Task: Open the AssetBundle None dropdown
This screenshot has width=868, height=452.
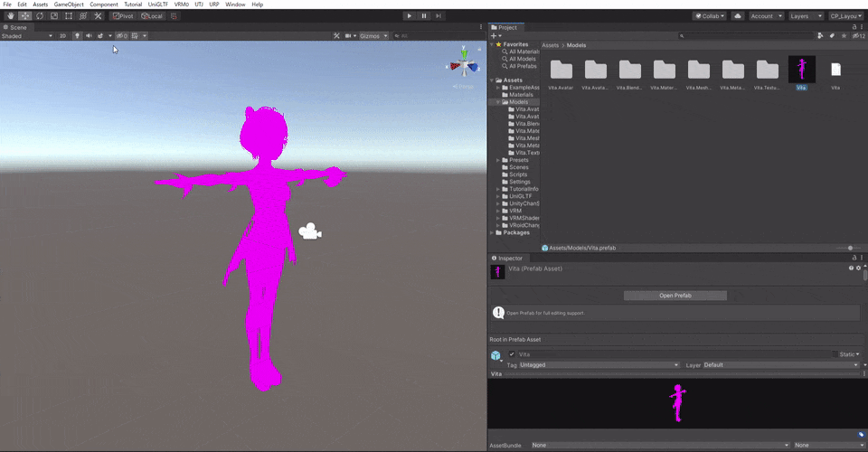Action: click(x=660, y=446)
